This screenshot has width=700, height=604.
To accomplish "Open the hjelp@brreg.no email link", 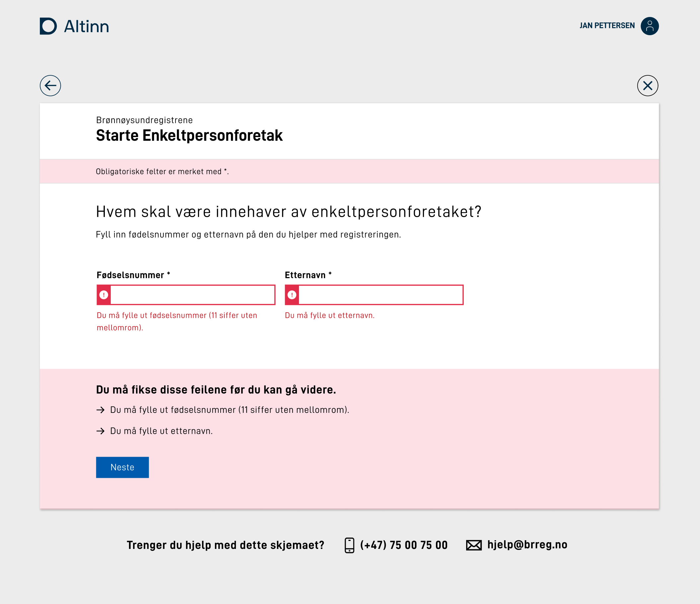I will pyautogui.click(x=528, y=545).
